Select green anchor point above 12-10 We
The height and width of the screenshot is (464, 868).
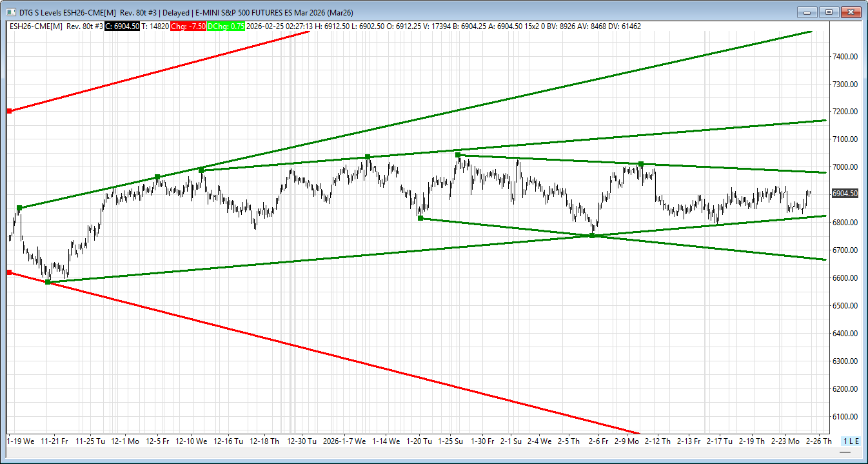(x=201, y=170)
